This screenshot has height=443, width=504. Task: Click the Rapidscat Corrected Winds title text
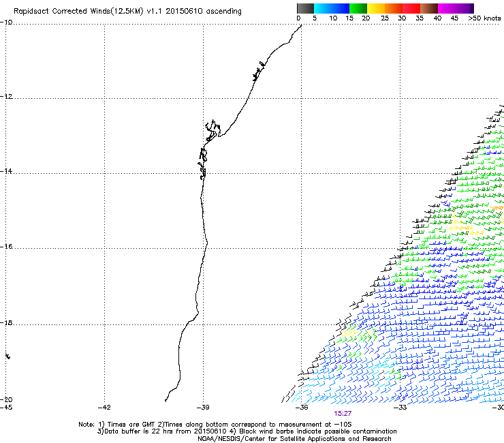(127, 12)
